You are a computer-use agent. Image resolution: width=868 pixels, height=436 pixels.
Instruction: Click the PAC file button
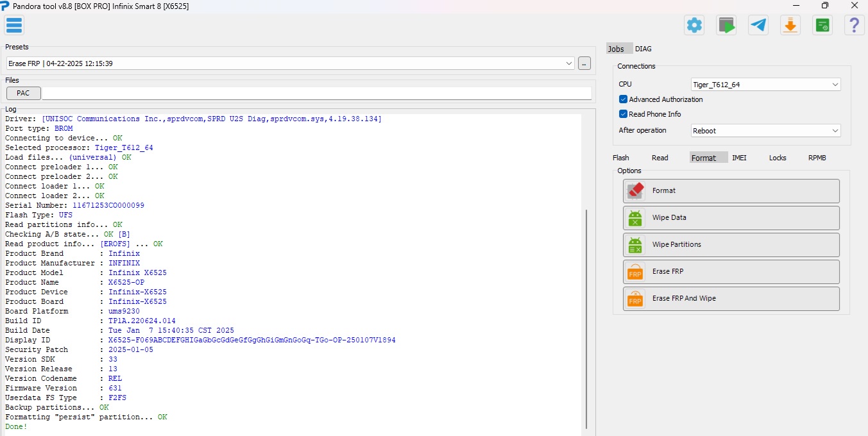23,93
